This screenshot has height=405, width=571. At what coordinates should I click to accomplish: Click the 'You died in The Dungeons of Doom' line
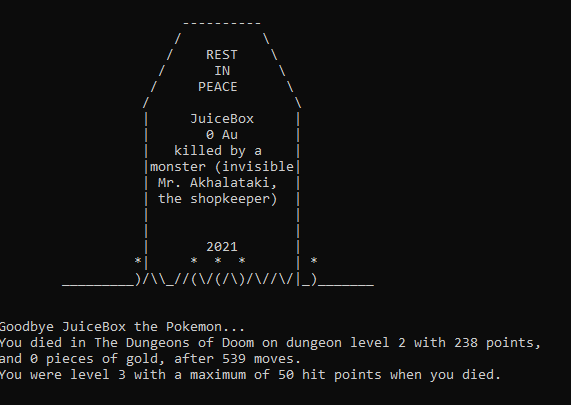(270, 343)
